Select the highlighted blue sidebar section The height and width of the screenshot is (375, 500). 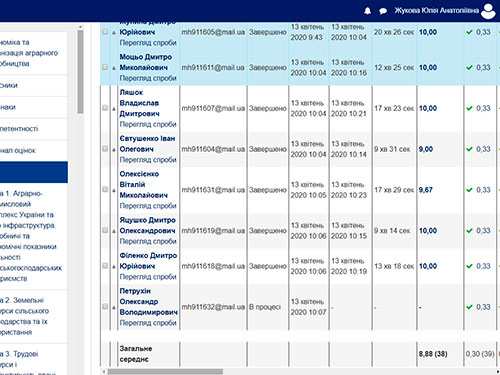(34, 172)
